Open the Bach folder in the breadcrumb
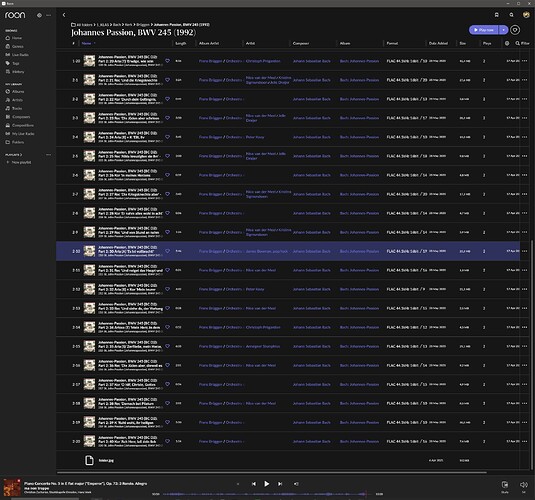The image size is (535, 500). tap(117, 25)
